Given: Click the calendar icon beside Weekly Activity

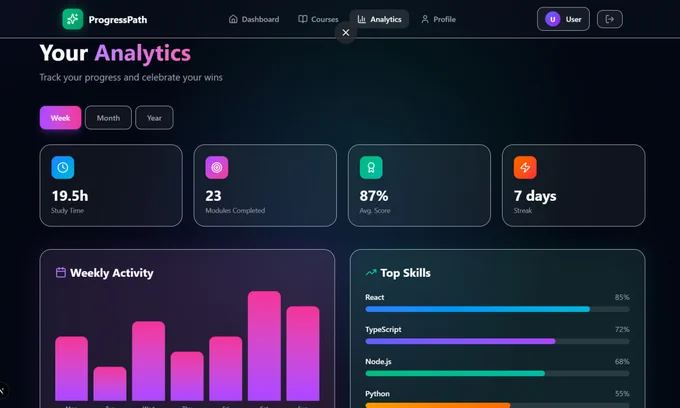Looking at the screenshot, I should [61, 273].
